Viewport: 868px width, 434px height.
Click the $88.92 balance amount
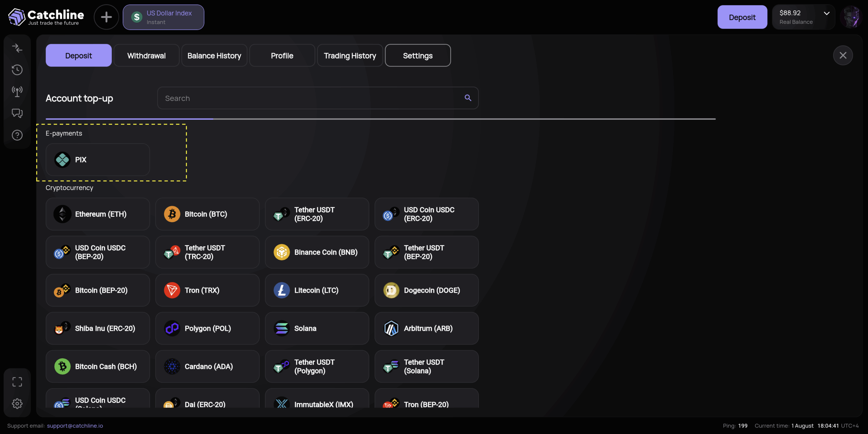pyautogui.click(x=790, y=13)
